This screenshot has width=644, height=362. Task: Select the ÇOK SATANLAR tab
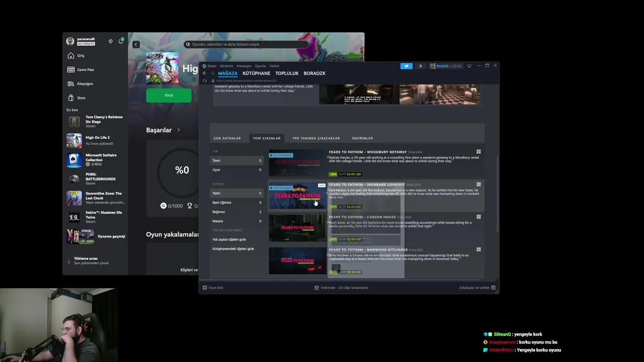coord(227,138)
